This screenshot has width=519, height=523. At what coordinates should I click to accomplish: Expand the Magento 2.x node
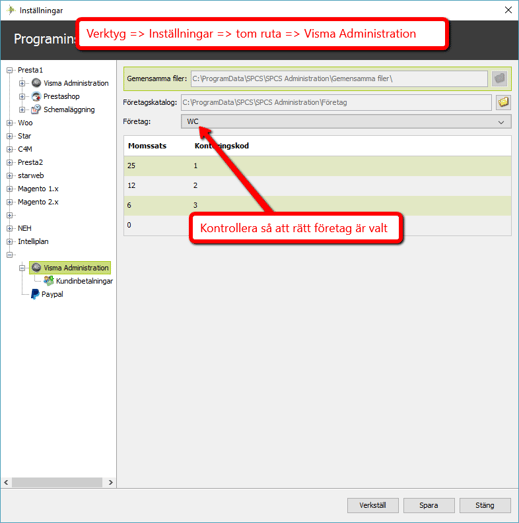tap(10, 202)
